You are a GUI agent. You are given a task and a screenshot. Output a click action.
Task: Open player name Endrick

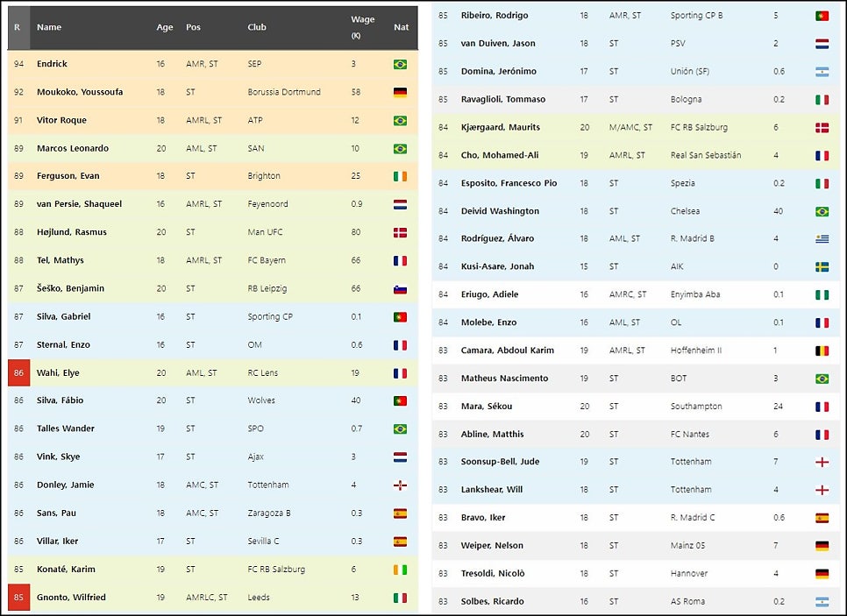tap(52, 64)
